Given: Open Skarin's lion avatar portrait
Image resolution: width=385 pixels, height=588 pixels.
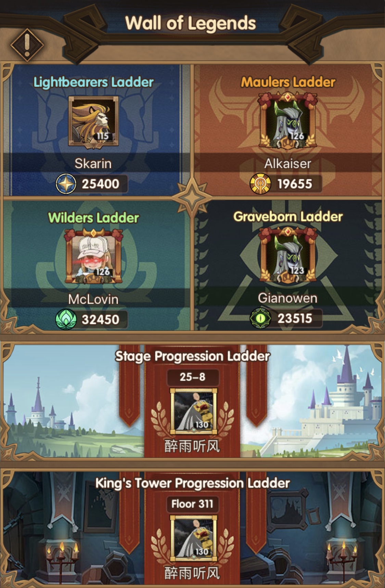Looking at the screenshot, I should [93, 121].
